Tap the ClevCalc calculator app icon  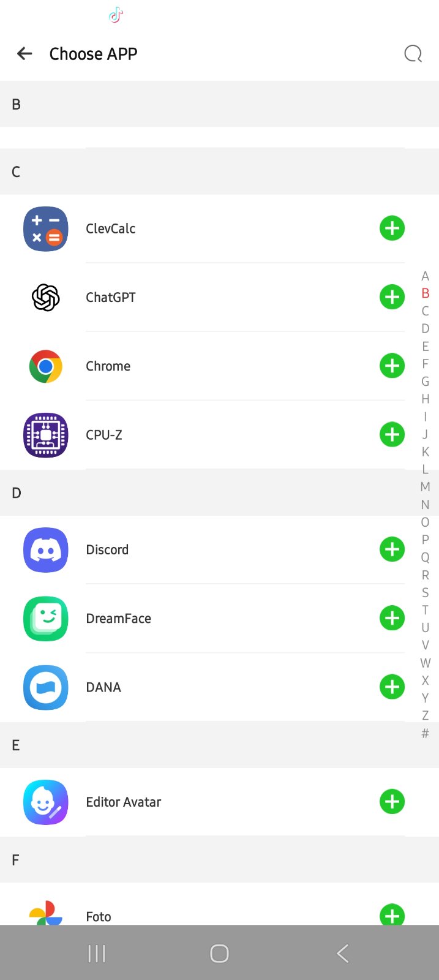pos(46,229)
